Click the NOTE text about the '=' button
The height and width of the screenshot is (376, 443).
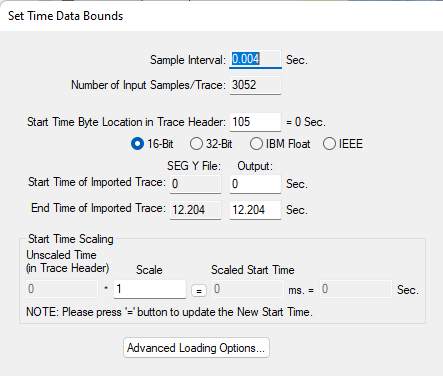click(x=169, y=312)
